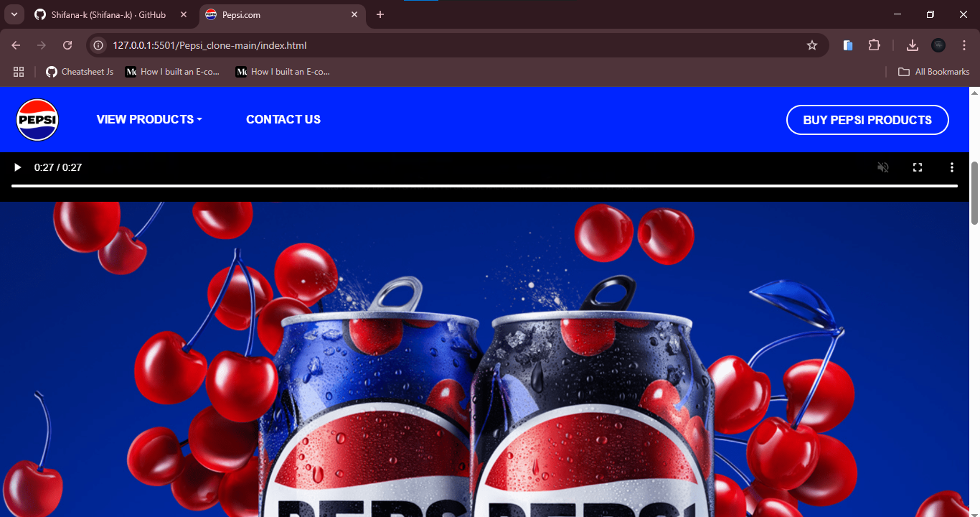Unmute the video with the speaker icon
The image size is (980, 517).
click(883, 167)
